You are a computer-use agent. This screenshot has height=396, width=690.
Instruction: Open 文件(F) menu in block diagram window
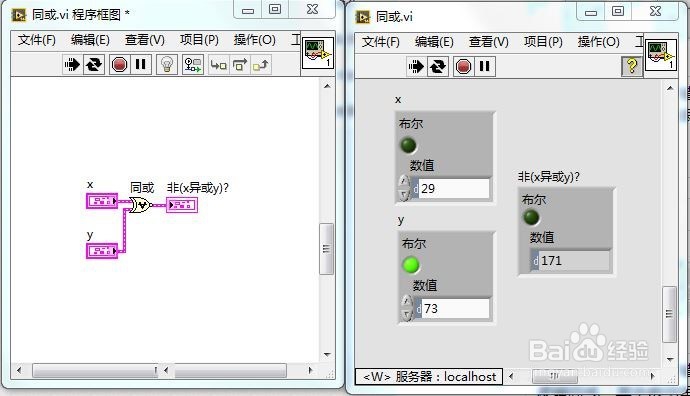[x=37, y=40]
